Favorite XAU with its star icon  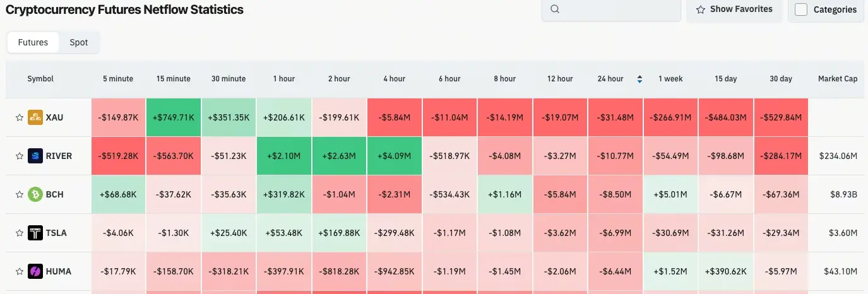point(19,117)
